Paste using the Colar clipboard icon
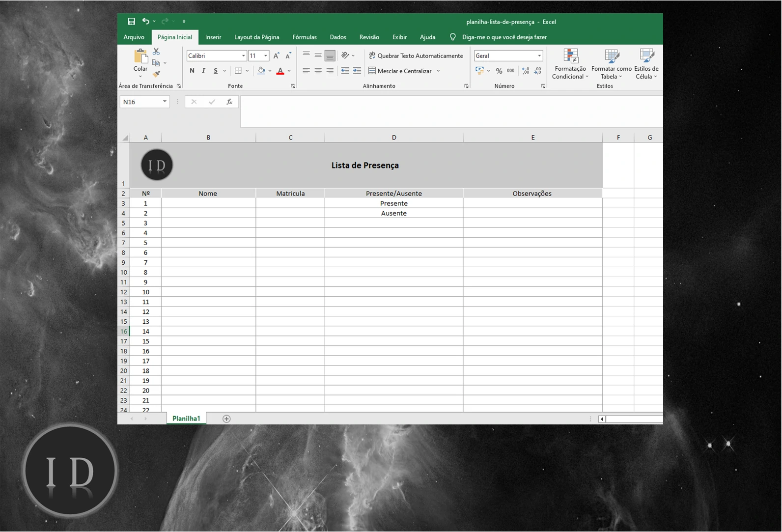Viewport: 782px width, 532px height. click(140, 56)
